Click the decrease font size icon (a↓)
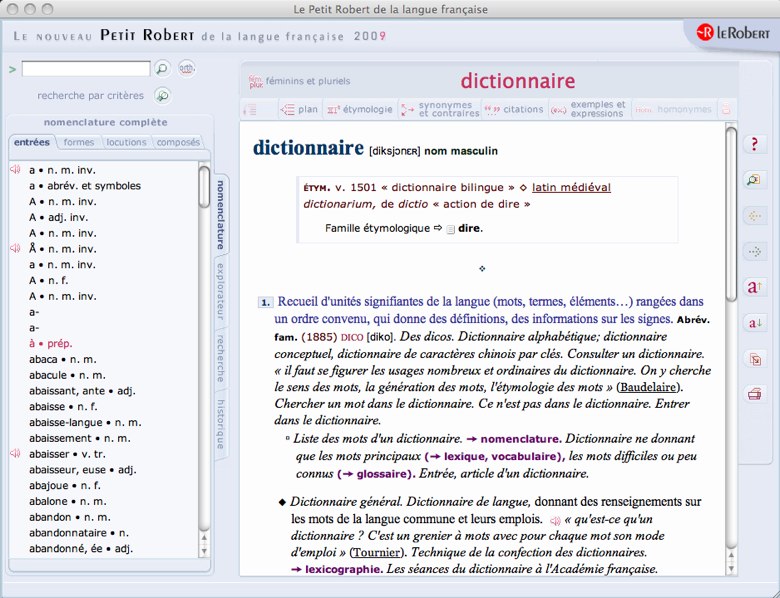The height and width of the screenshot is (598, 780). click(755, 323)
